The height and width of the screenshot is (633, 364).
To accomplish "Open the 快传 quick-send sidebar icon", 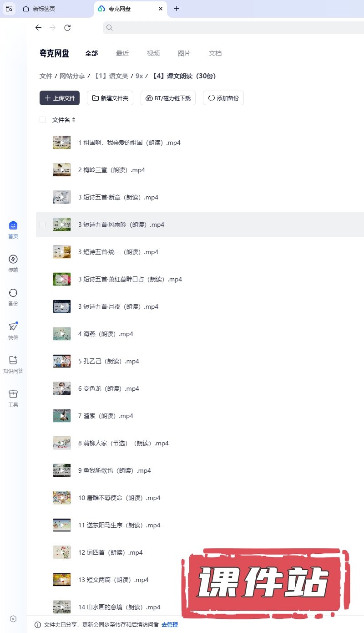I will click(x=13, y=331).
